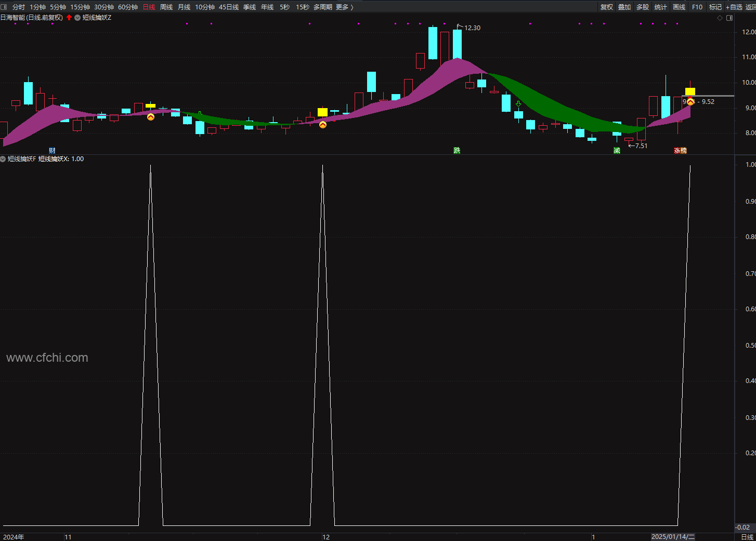The image size is (756, 541).
Task: Select the 年线 period tab
Action: point(267,7)
